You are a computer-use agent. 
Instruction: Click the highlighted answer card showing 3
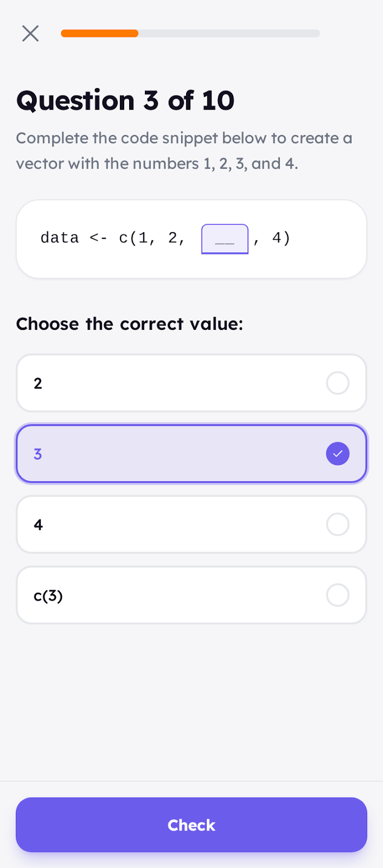coord(191,454)
